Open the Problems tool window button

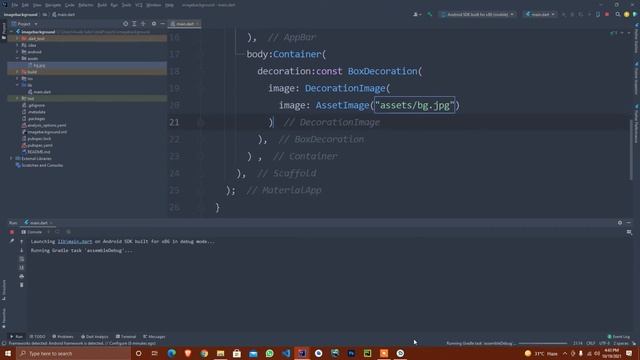click(x=63, y=337)
